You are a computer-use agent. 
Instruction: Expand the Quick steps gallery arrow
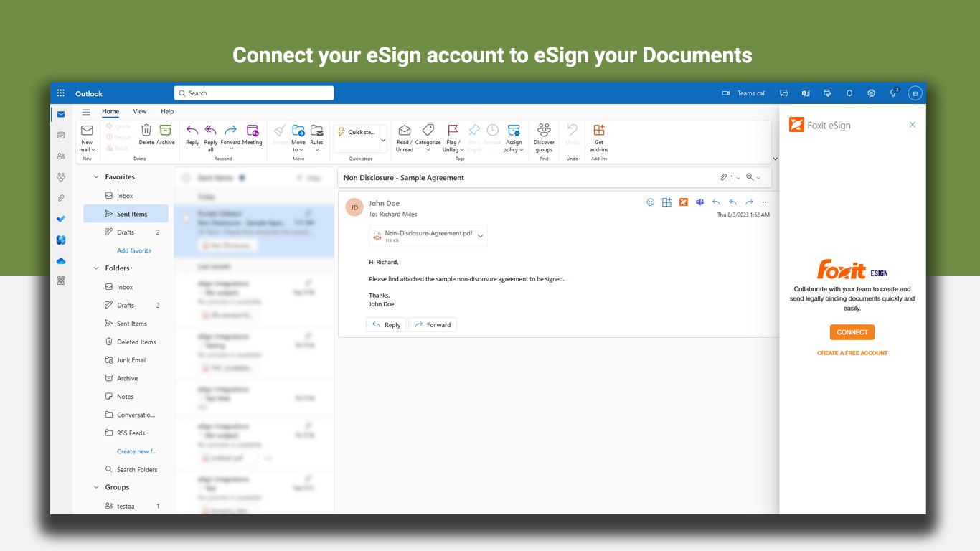point(383,141)
